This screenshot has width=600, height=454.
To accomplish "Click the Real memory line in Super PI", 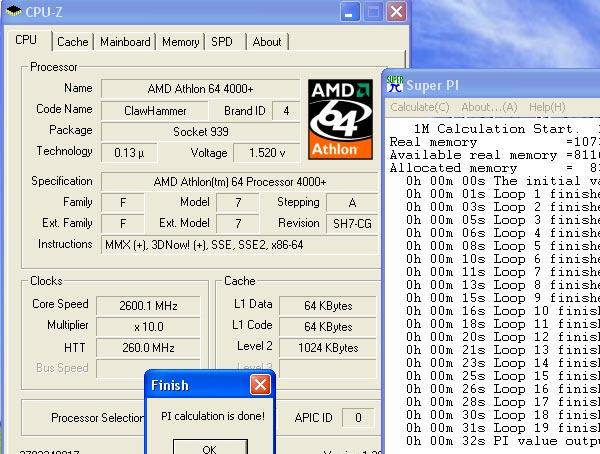I will pyautogui.click(x=494, y=142).
